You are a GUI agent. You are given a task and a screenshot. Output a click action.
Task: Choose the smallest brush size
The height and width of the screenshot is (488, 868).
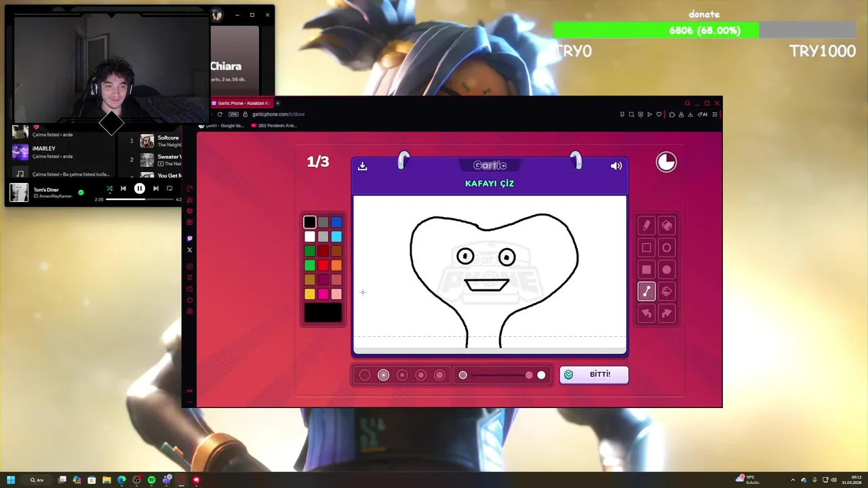tap(365, 375)
